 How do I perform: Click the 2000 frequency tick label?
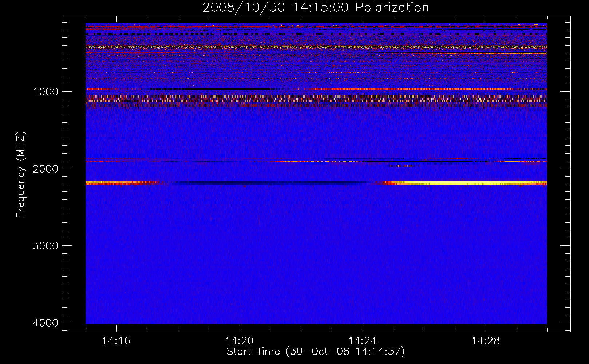[46, 169]
